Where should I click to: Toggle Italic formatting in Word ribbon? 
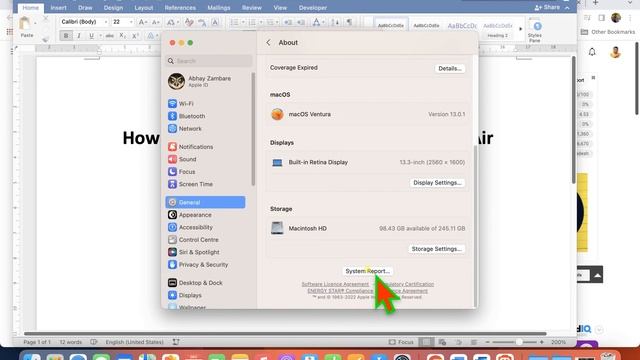pos(79,36)
